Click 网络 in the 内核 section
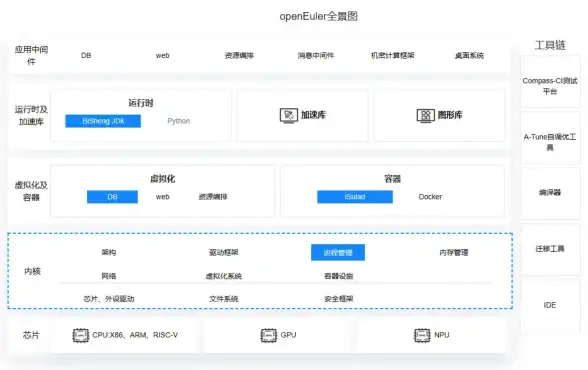The height and width of the screenshot is (370, 588). pyautogui.click(x=109, y=276)
